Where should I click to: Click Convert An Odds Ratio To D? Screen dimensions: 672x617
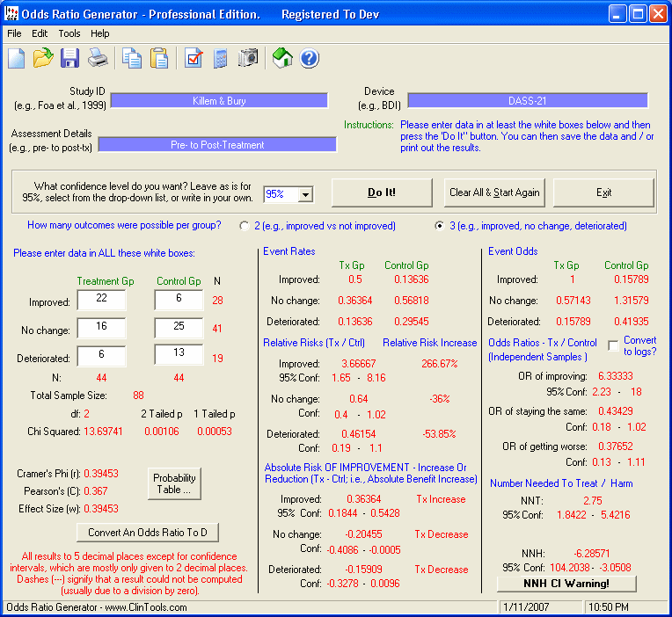tap(153, 533)
